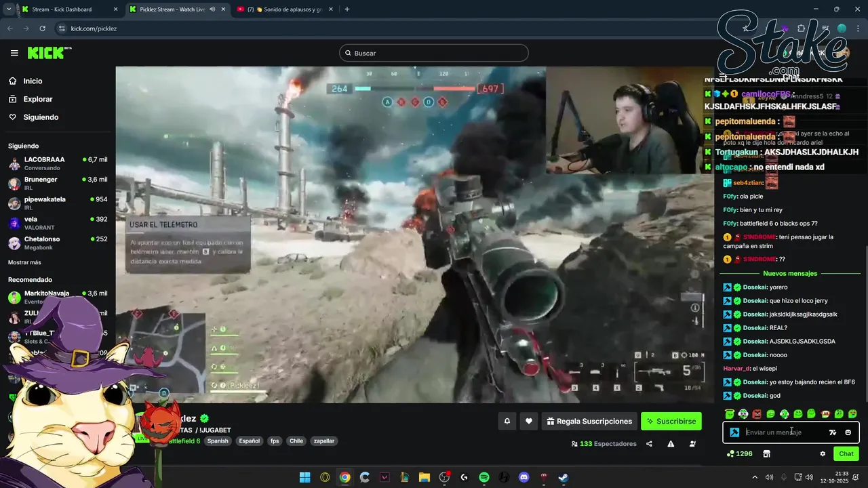Open Spotify from the taskbar
Image resolution: width=868 pixels, height=488 pixels.
click(x=484, y=477)
